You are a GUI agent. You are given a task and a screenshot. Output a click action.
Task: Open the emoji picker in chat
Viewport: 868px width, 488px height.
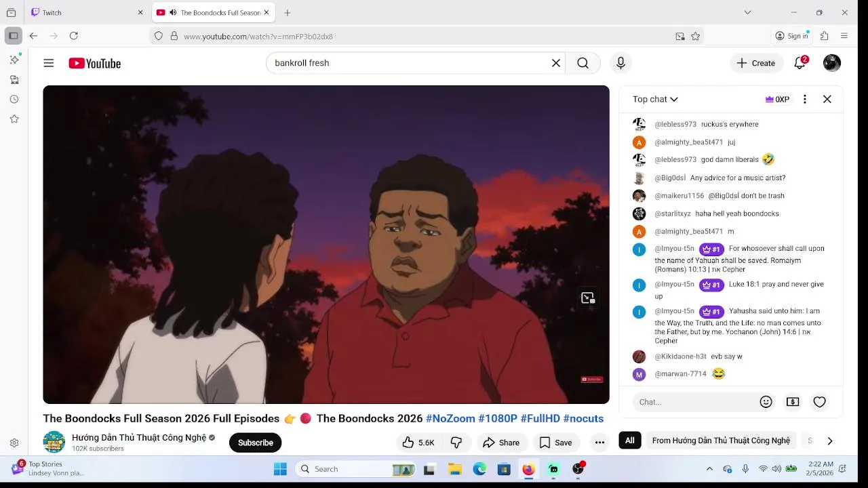pos(766,402)
